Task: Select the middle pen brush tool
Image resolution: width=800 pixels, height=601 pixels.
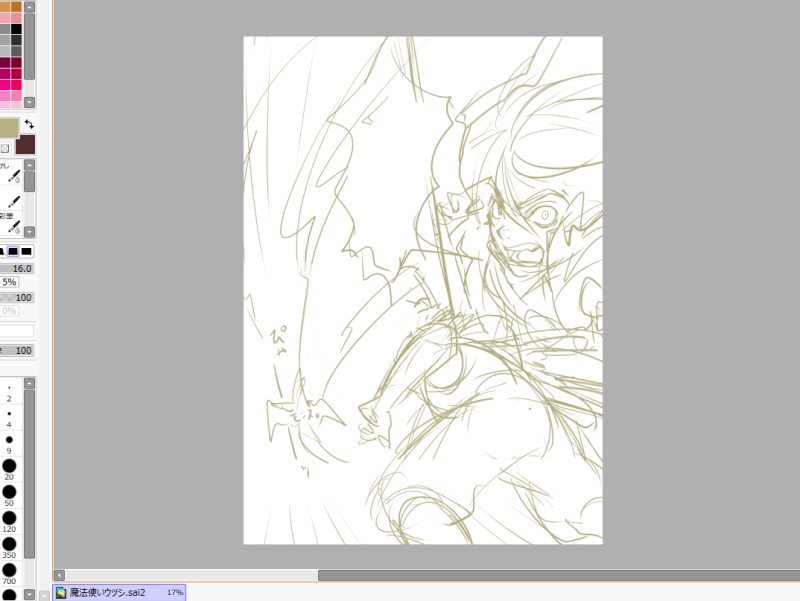Action: (11, 199)
